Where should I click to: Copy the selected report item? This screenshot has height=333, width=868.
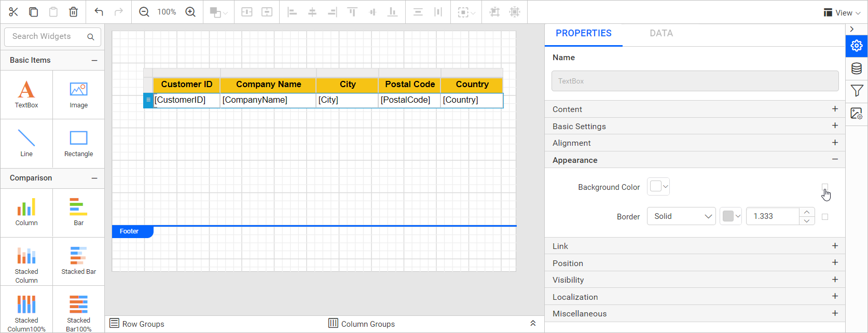[x=33, y=12]
